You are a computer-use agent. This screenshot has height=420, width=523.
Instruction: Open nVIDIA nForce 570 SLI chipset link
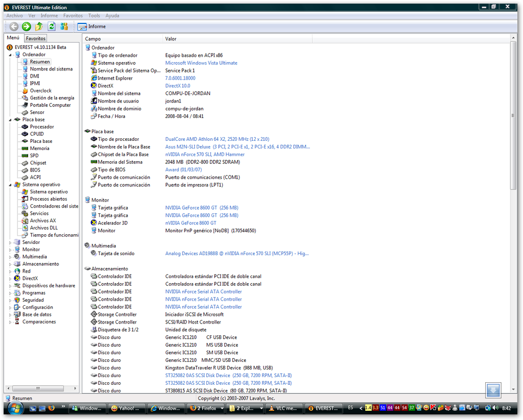(205, 154)
